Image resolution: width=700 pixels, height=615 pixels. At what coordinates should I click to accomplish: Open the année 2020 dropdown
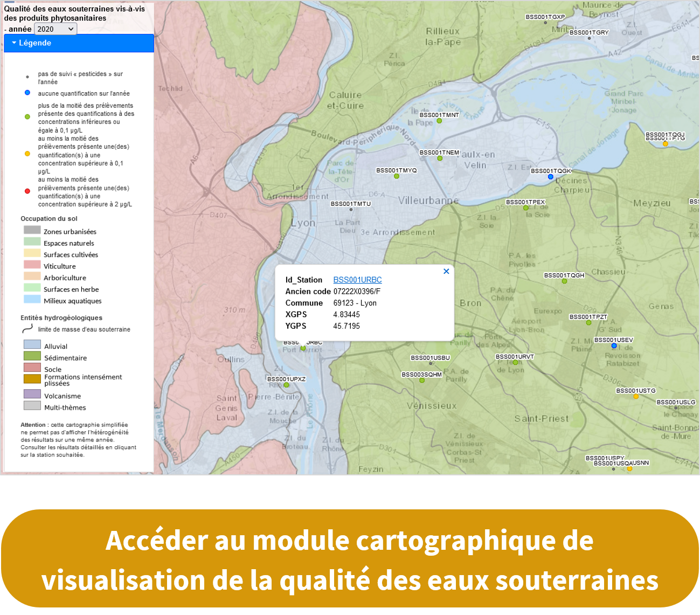coord(55,29)
